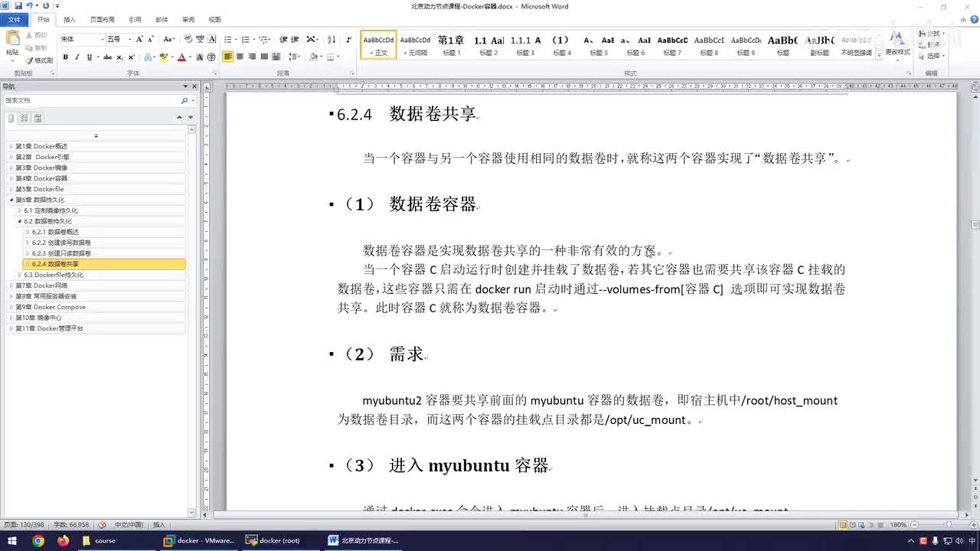The image size is (980, 551).
Task: Toggle bold formatting
Action: tap(66, 57)
